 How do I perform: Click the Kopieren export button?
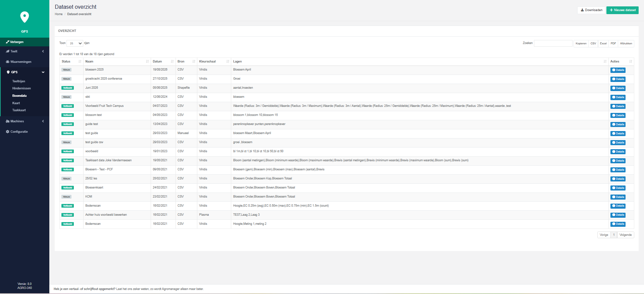point(581,43)
